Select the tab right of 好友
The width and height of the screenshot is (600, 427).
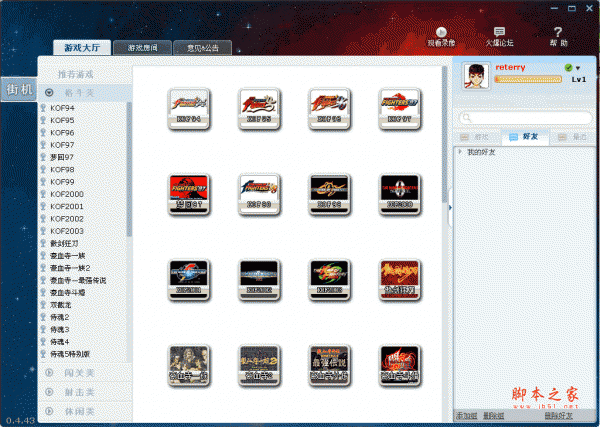click(573, 137)
